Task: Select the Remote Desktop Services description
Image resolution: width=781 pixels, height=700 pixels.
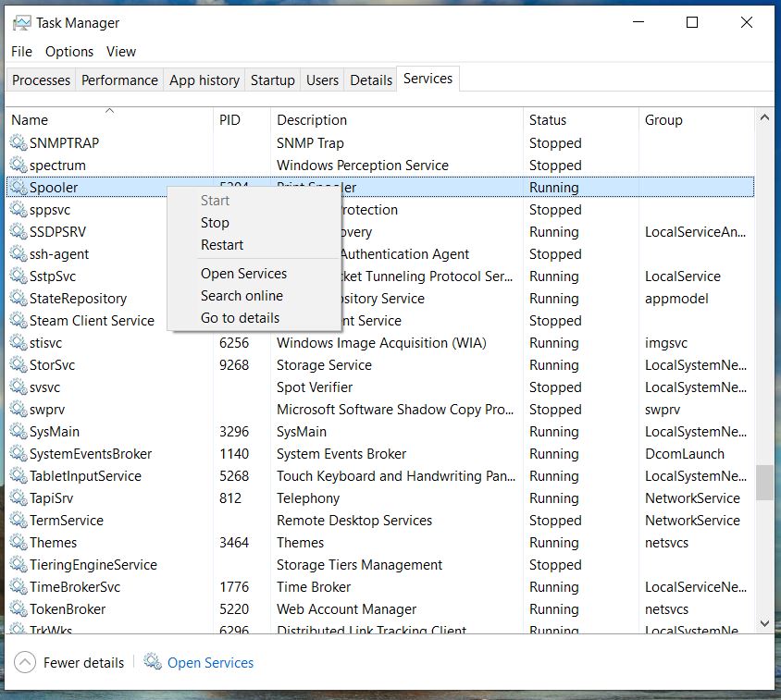Action: coord(354,521)
